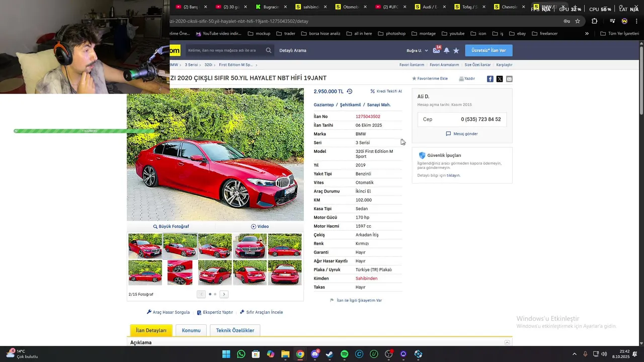Screen dimensions: 644x362
Task: Open Steam from taskbar
Action: click(330, 354)
